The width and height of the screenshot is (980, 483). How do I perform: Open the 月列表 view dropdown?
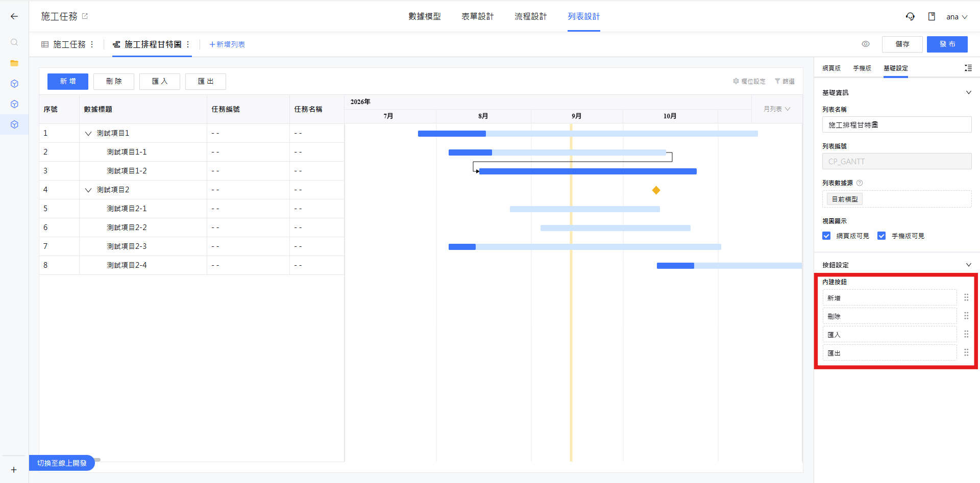pyautogui.click(x=777, y=109)
